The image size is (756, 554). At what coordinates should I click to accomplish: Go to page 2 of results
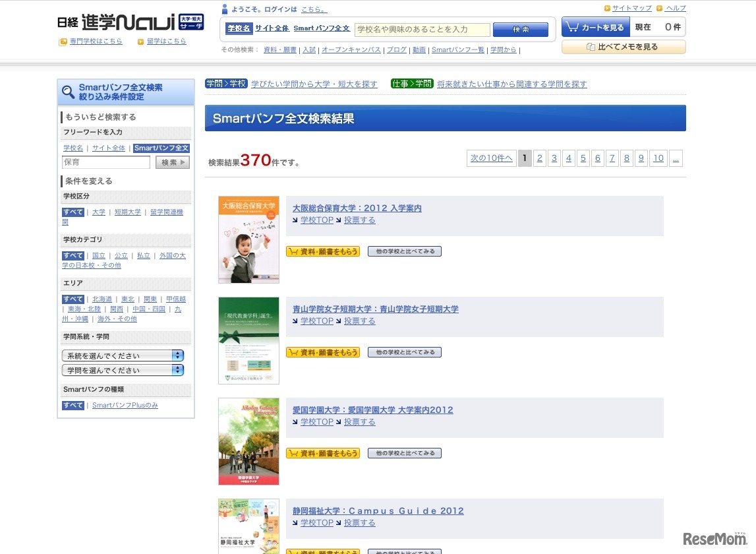pos(539,158)
